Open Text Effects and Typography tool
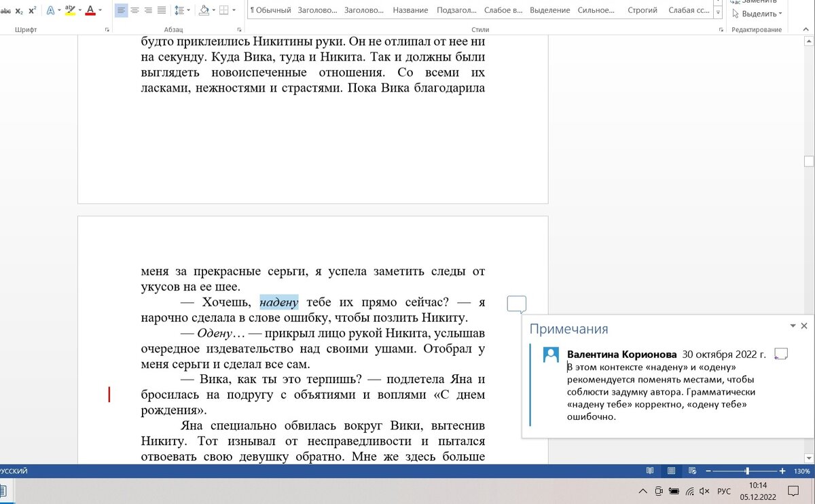The image size is (815, 504). tap(50, 9)
